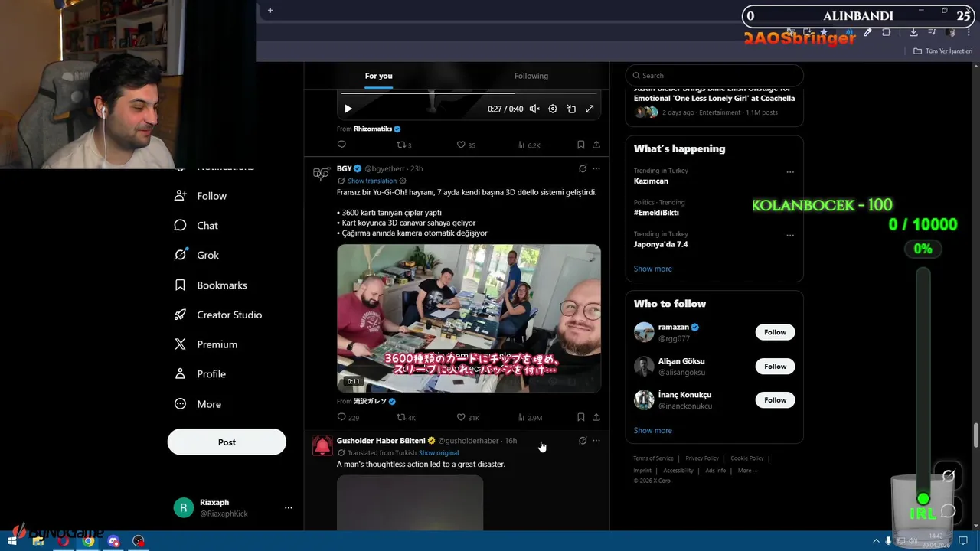This screenshot has width=980, height=551.
Task: Open video settings gear in player
Action: (x=553, y=109)
